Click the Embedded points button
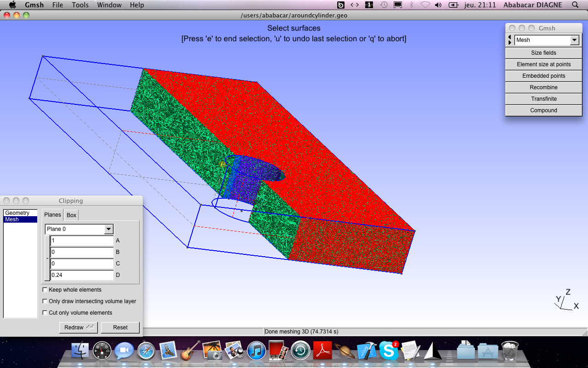Screen dimensions: 588x368 tap(543, 76)
